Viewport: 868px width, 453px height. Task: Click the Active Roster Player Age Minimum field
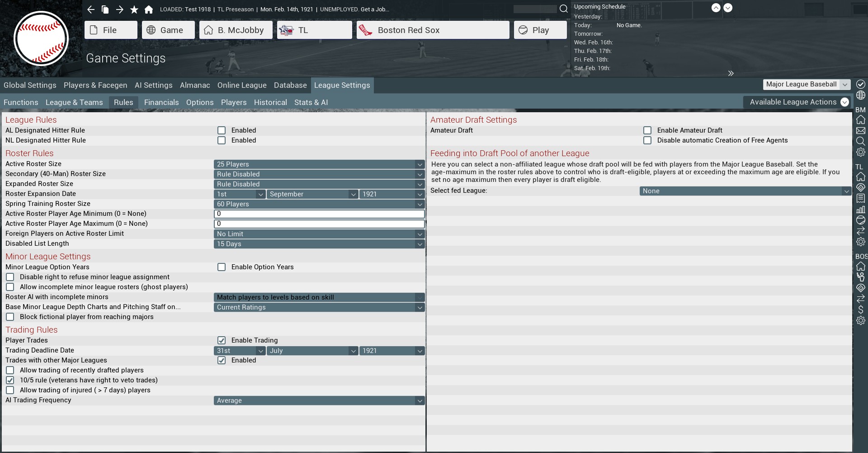tap(319, 214)
